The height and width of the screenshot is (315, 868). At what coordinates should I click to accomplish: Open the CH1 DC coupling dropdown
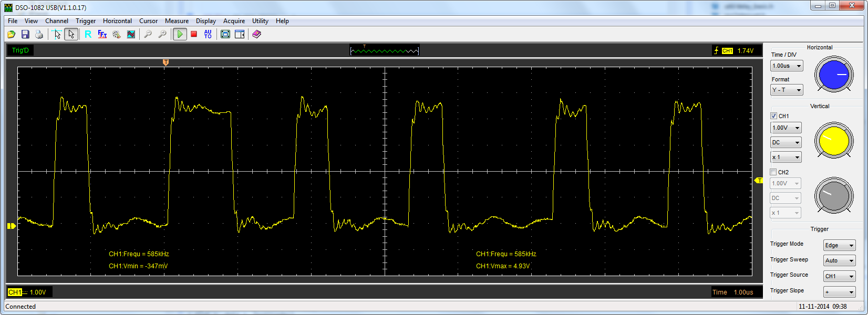click(x=786, y=142)
